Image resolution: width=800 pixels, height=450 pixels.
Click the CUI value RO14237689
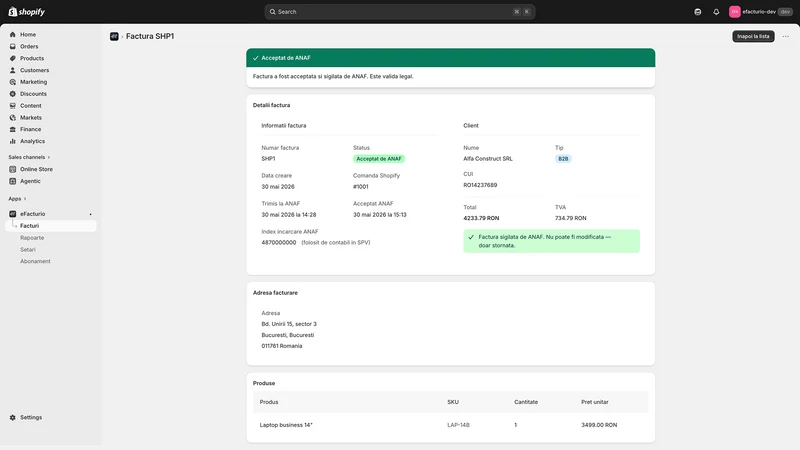[x=480, y=185]
